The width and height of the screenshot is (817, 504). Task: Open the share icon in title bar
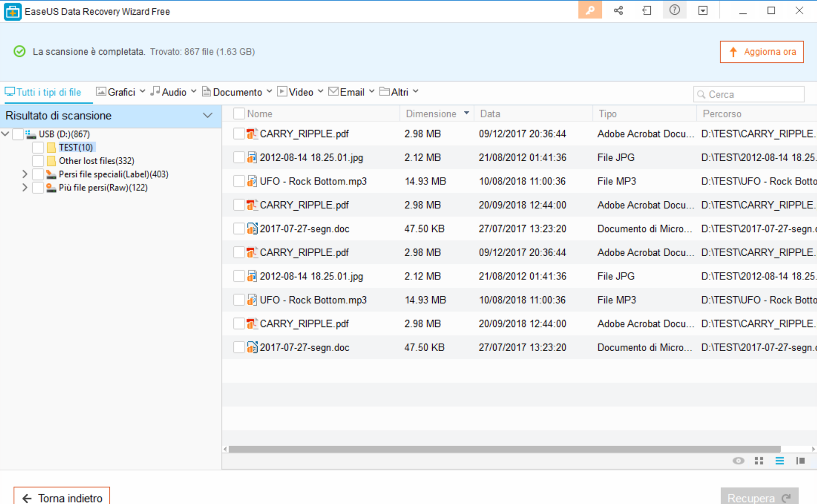point(618,10)
